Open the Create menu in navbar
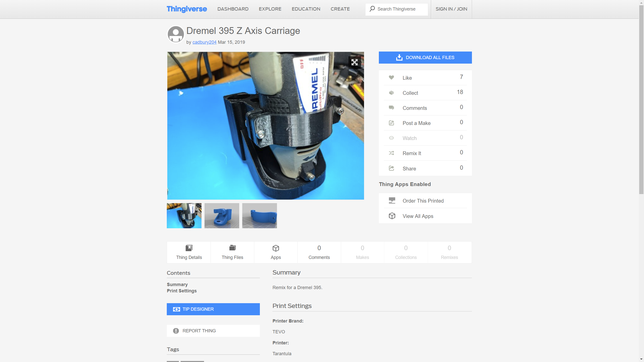 (340, 9)
